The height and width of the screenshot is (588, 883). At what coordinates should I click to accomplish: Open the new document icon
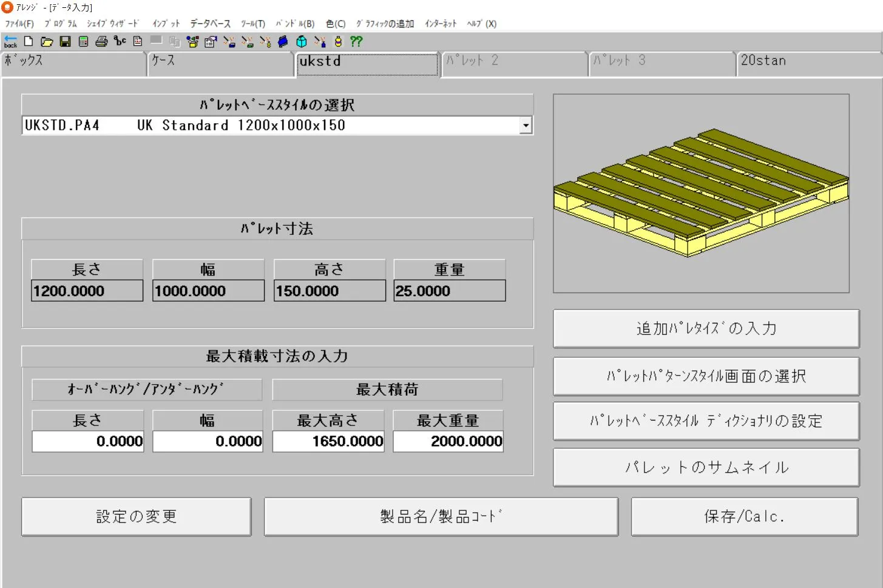(x=28, y=41)
